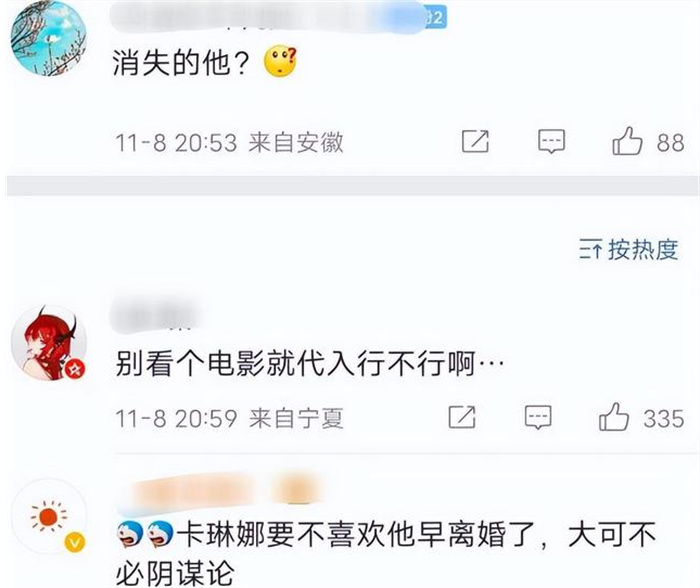Tap the red badge on anime avatar
700x588 pixels.
point(75,369)
